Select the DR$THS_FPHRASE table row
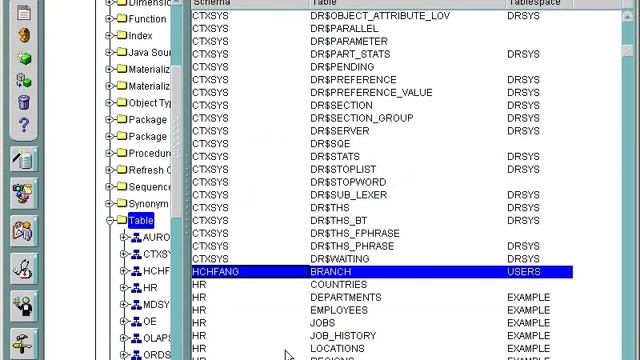 382,233
